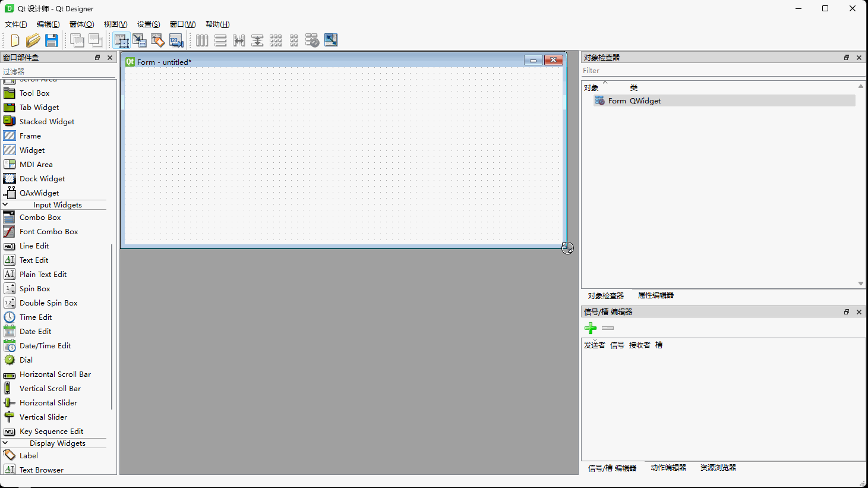
Task: Apply the vertical splitter layout icon
Action: [257, 40]
